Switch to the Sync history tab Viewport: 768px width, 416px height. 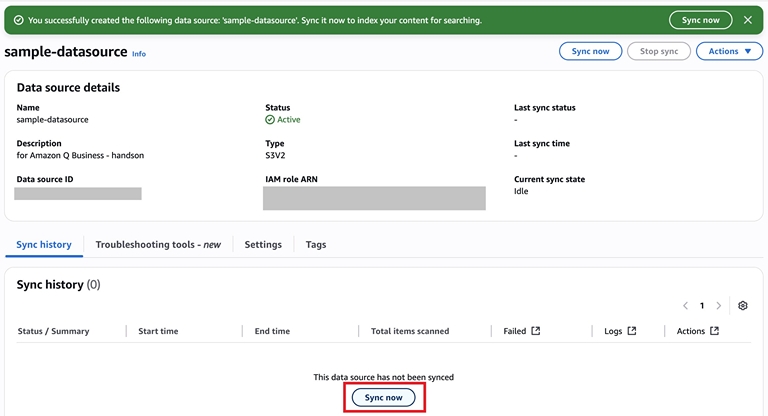tap(44, 244)
